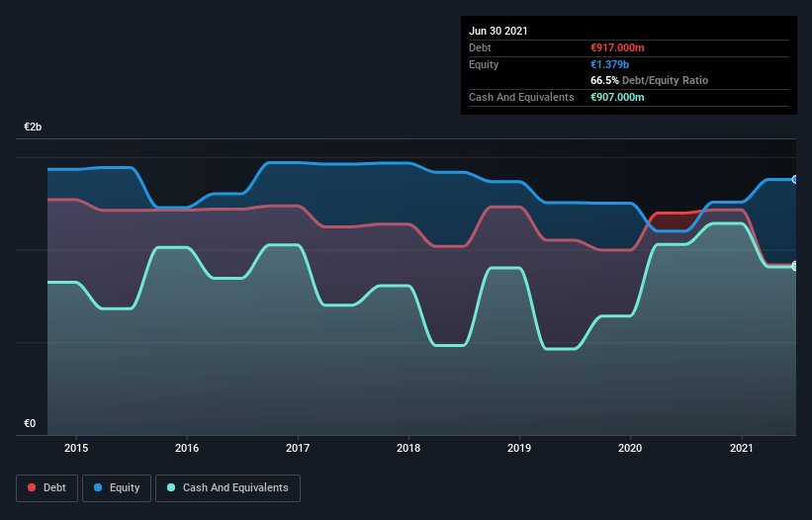Toggle the Equity series legend button

click(117, 488)
